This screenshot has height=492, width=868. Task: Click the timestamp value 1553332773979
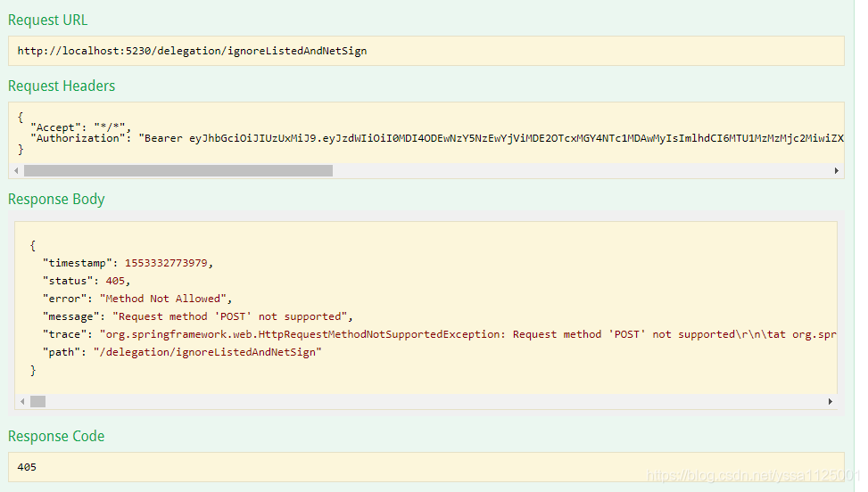click(166, 263)
